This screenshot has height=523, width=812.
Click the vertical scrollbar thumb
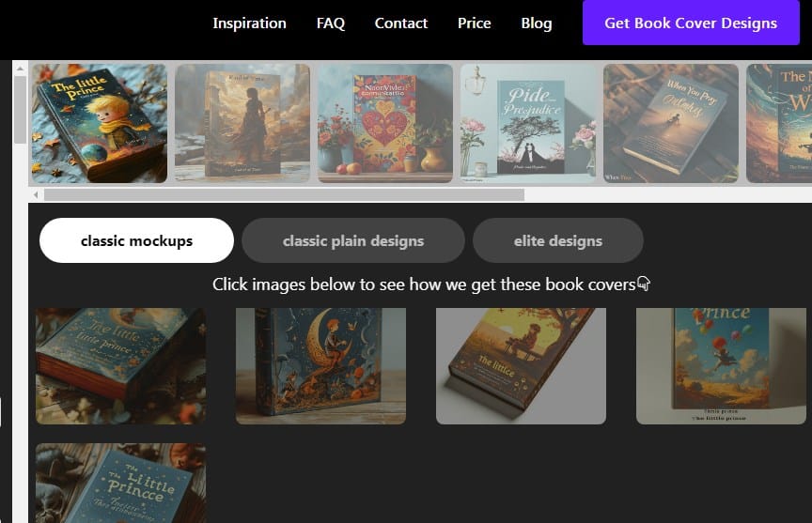pyautogui.click(x=20, y=110)
